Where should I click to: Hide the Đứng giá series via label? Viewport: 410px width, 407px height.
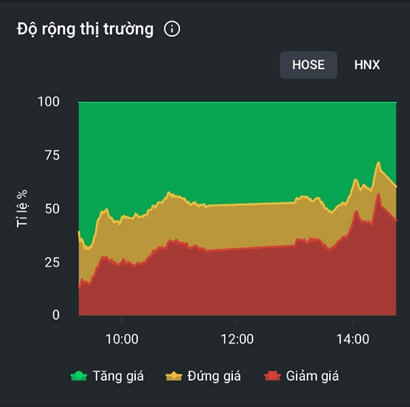pyautogui.click(x=214, y=376)
